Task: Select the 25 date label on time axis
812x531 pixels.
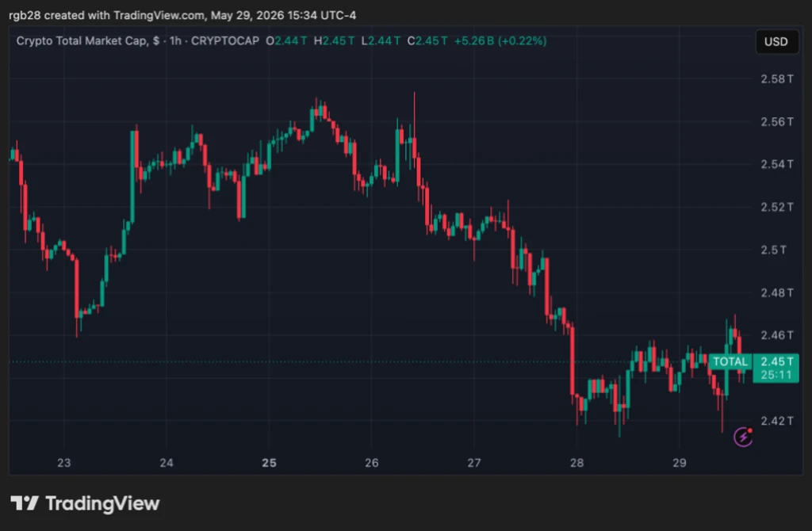Action: 269,463
